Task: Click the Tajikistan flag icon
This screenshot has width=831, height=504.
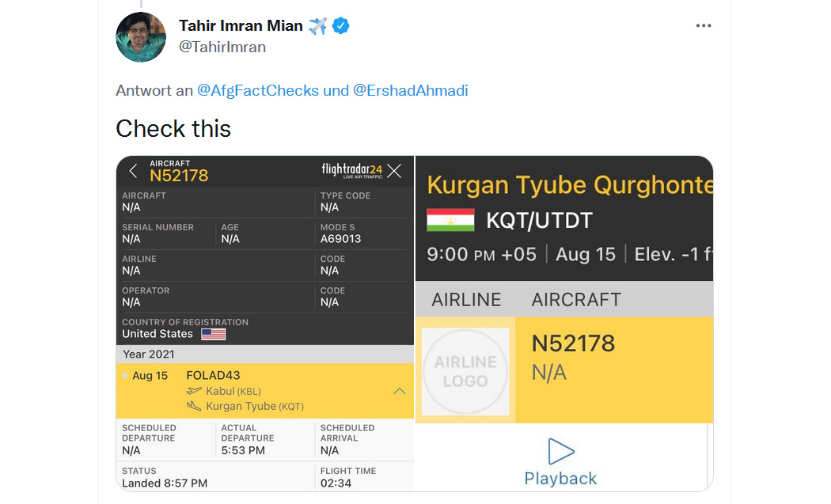Action: 450,221
